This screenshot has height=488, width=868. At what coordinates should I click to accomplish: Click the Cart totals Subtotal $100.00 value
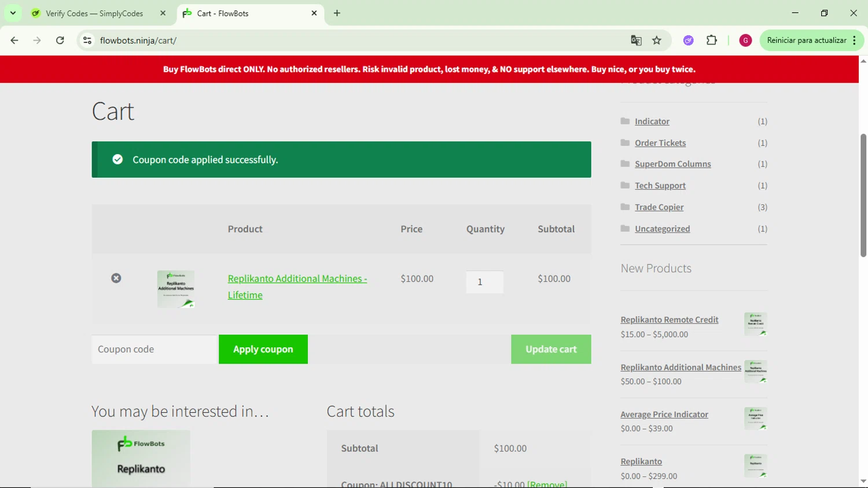[510, 448]
